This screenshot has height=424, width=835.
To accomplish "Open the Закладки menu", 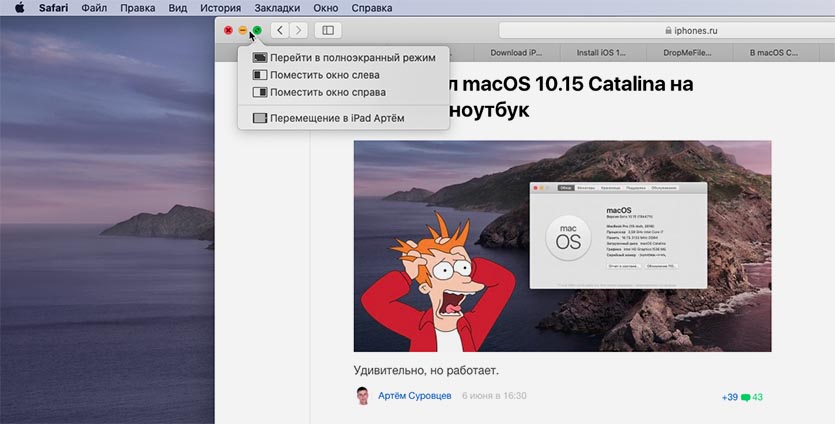I will coord(277,8).
